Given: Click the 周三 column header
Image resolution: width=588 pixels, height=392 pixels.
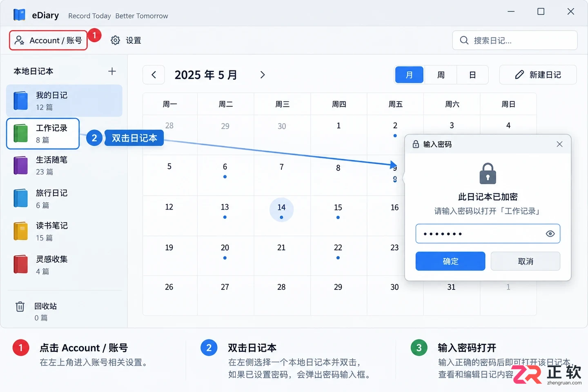Looking at the screenshot, I should 282,104.
